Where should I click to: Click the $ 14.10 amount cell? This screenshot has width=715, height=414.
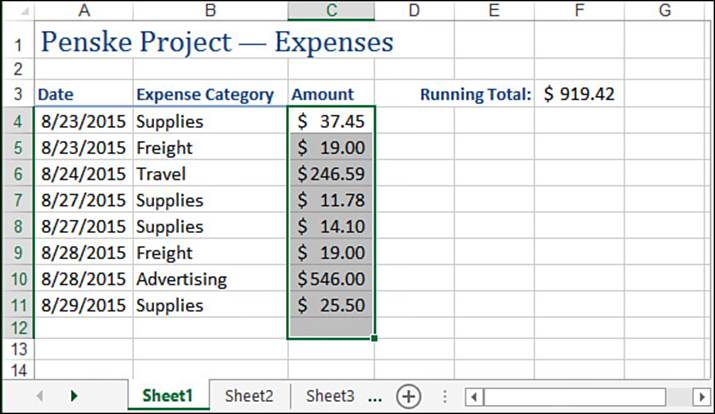331,226
